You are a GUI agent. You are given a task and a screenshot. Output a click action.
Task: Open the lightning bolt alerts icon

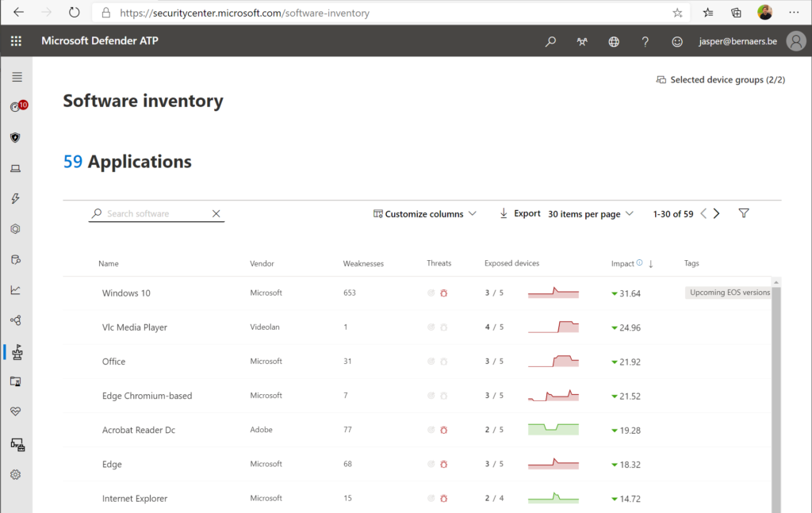16,198
